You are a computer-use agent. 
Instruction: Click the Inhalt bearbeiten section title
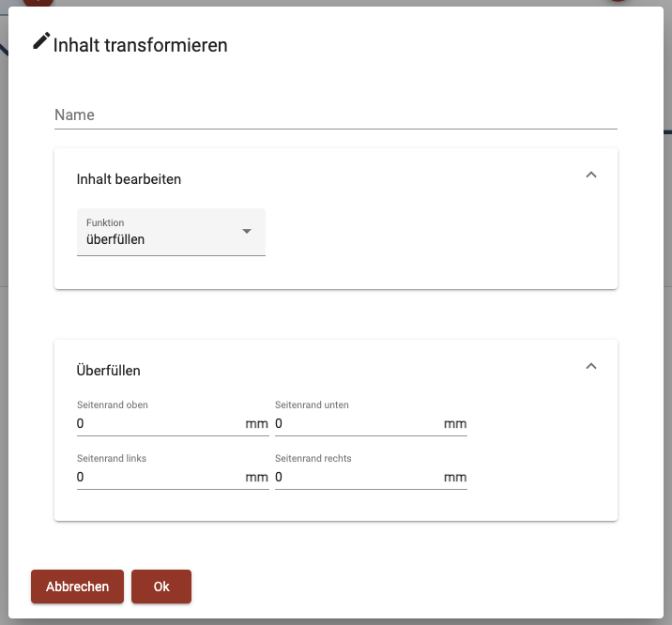129,179
